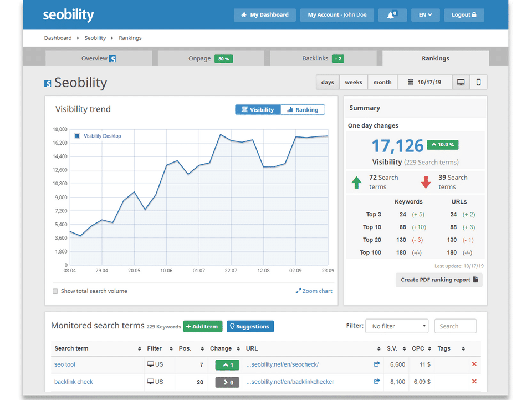532x400 pixels.
Task: Click the 10.0 % change badge
Action: (442, 145)
